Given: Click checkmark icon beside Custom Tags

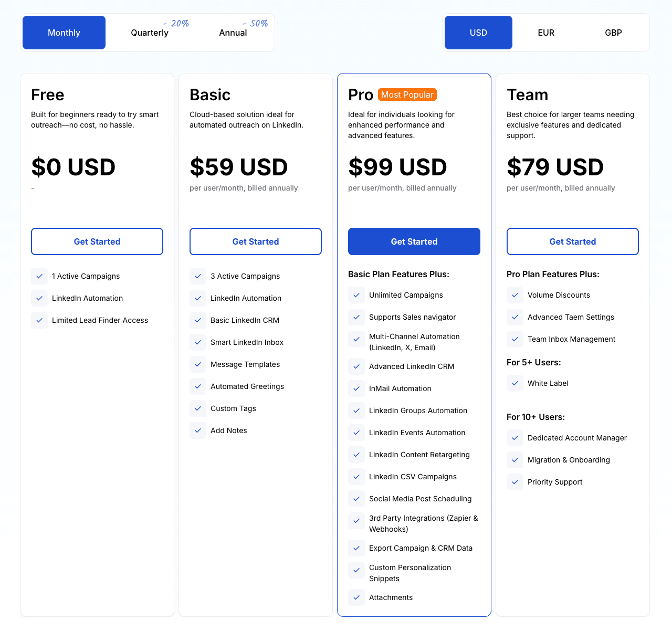Looking at the screenshot, I should click(198, 408).
